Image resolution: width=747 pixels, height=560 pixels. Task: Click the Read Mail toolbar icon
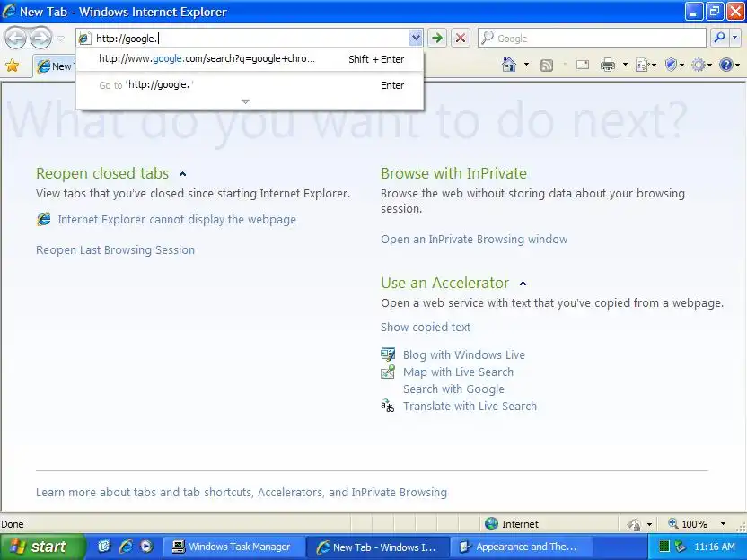point(582,65)
